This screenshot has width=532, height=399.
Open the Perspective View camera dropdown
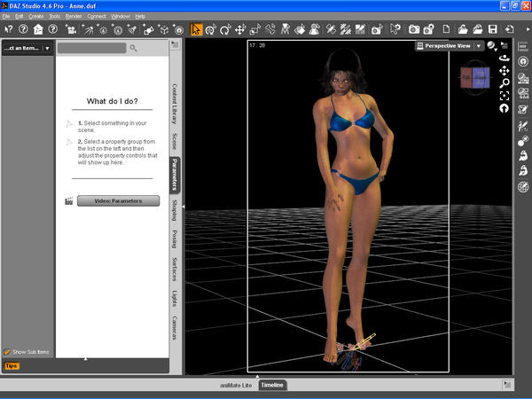pos(479,45)
